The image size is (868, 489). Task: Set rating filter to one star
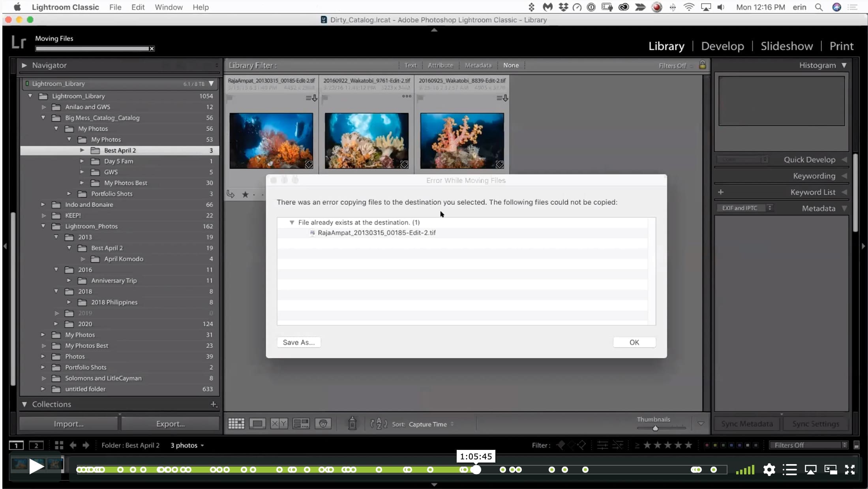pos(647,445)
